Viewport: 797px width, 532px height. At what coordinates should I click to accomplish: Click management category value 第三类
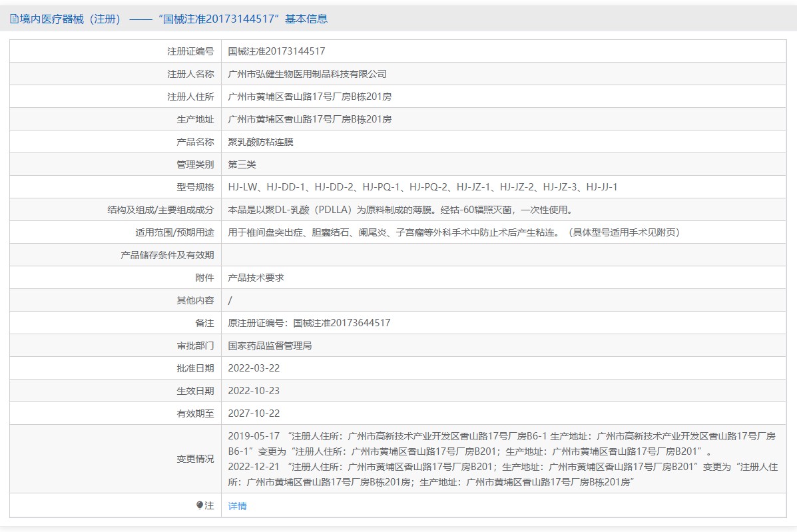pyautogui.click(x=242, y=164)
